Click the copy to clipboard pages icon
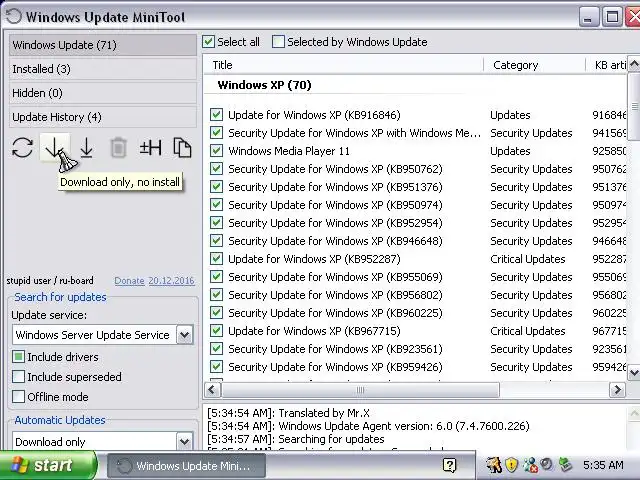The width and height of the screenshot is (640, 480). point(182,148)
